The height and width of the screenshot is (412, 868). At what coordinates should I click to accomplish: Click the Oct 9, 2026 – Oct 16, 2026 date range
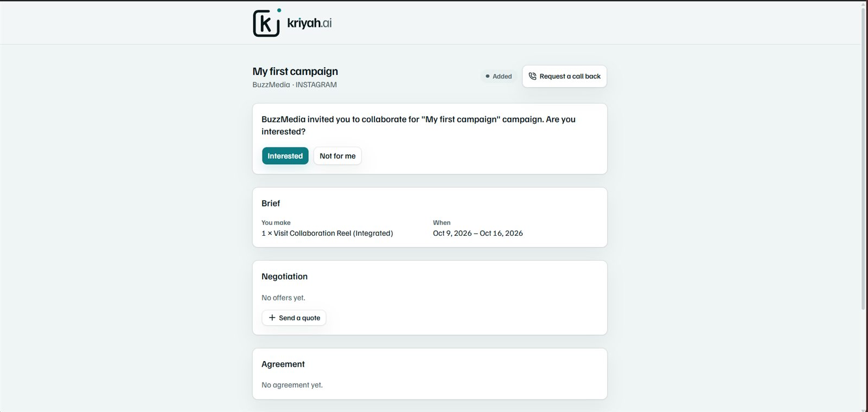(x=478, y=233)
